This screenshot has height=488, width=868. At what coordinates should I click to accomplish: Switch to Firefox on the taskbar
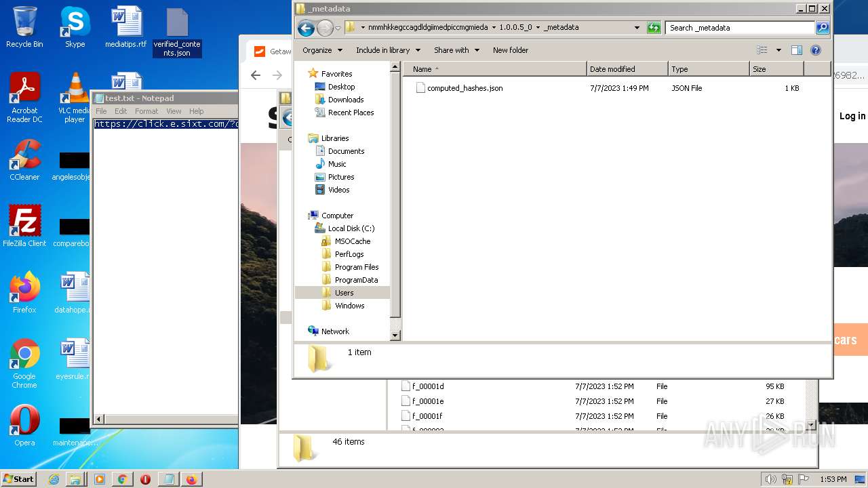pyautogui.click(x=192, y=479)
